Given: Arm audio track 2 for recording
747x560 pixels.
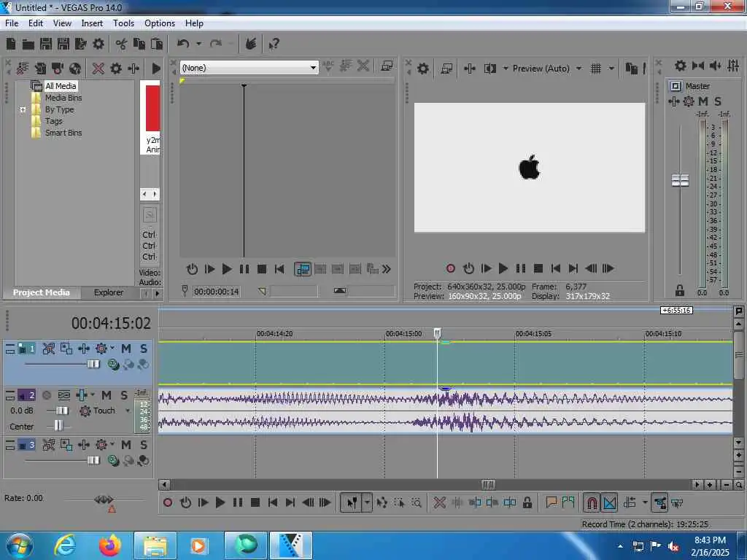Looking at the screenshot, I should click(x=47, y=395).
